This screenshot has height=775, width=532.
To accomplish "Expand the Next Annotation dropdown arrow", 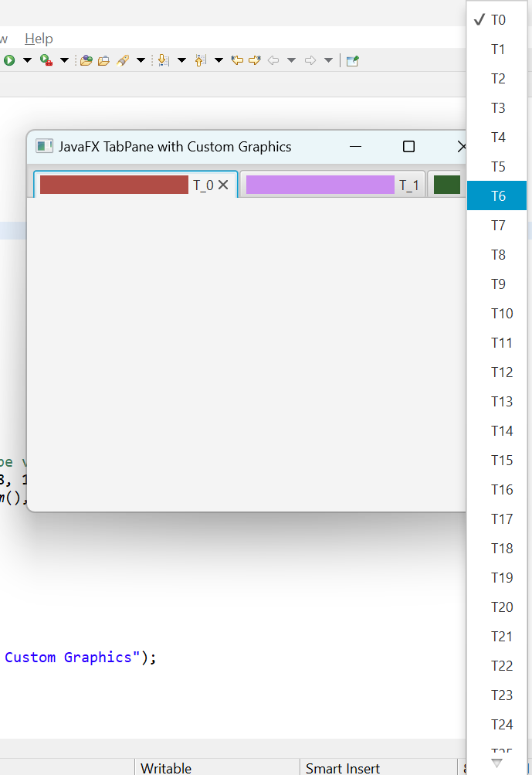I will (x=181, y=60).
